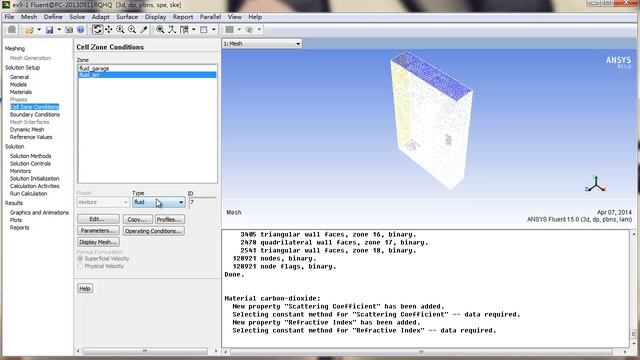
Task: Go to Materials in the navigation tree
Action: tap(21, 92)
